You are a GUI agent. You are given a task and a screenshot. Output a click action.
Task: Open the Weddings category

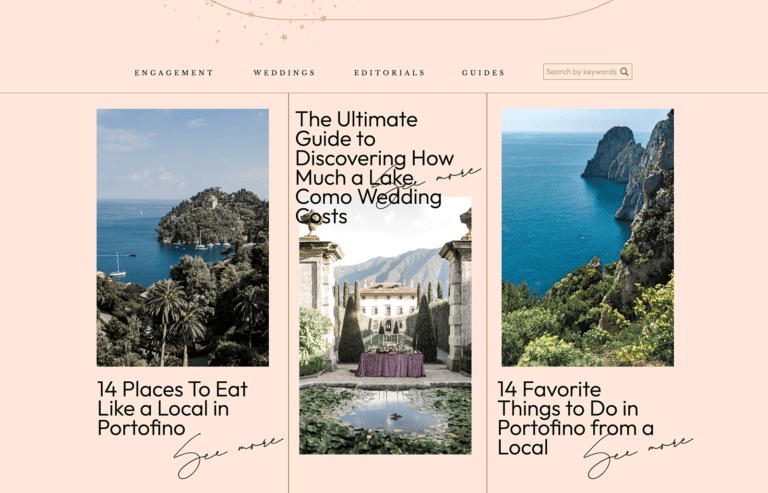[x=285, y=72]
